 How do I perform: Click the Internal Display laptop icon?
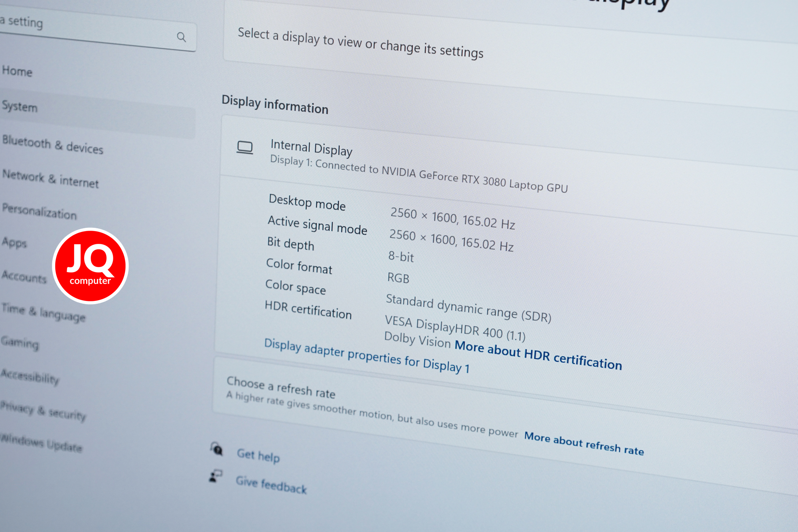(245, 148)
